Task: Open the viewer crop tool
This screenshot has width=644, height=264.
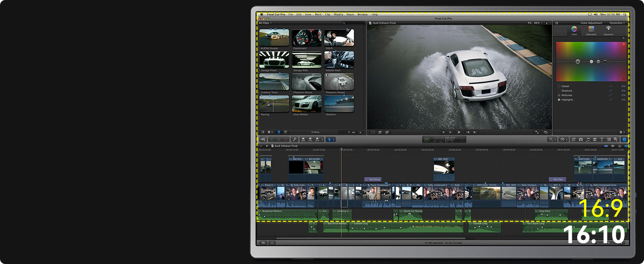Action: (380, 132)
